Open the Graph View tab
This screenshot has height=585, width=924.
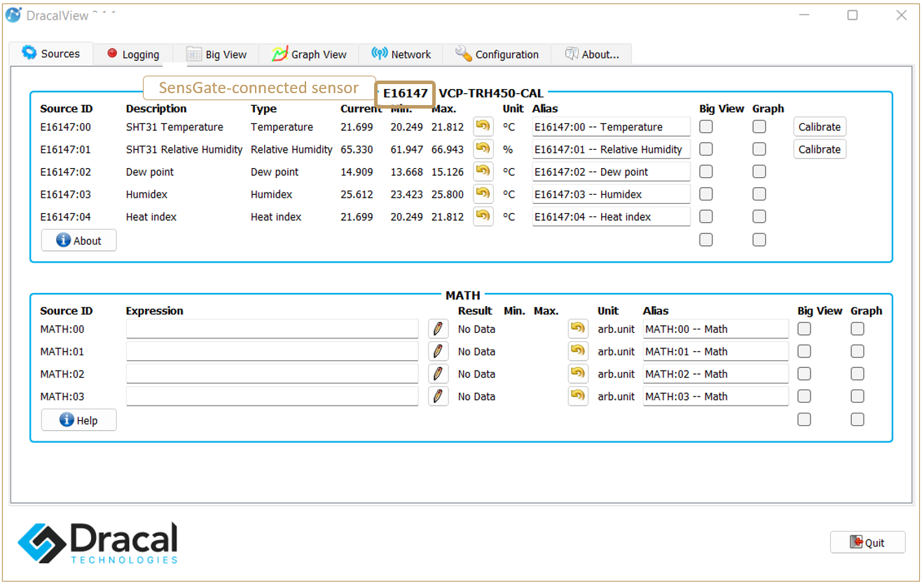(x=309, y=55)
